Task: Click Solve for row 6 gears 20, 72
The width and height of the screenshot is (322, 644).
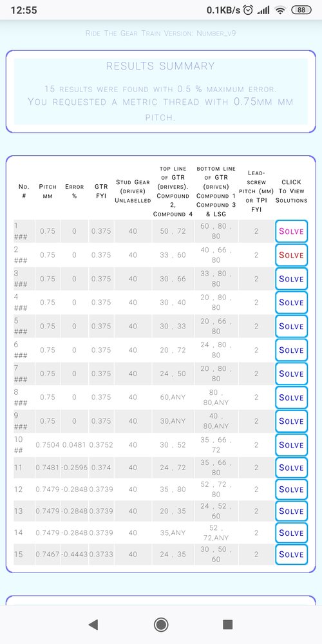Action: coord(291,350)
